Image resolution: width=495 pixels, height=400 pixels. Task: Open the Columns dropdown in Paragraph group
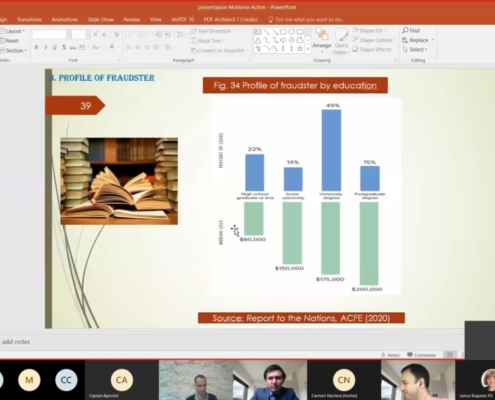pos(169,47)
